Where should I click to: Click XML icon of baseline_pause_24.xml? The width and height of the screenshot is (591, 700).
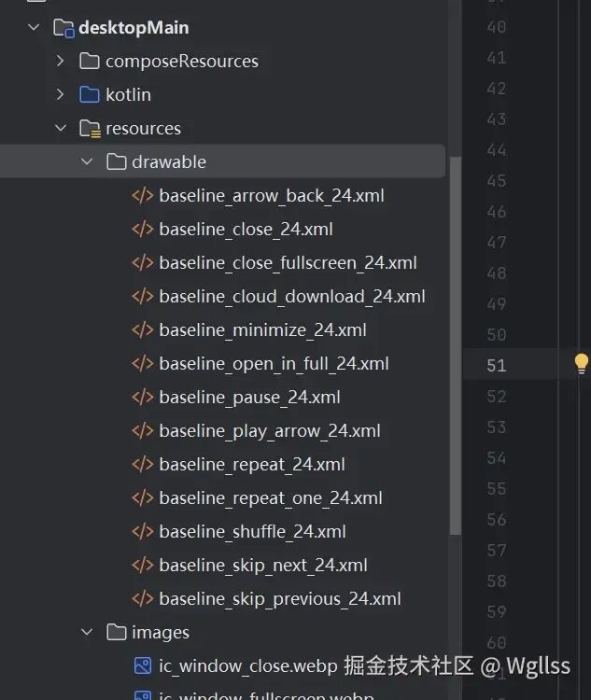(x=143, y=397)
